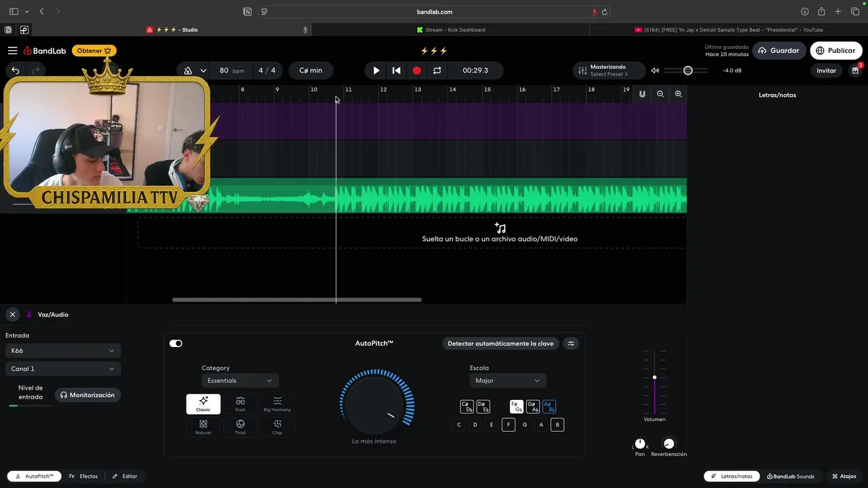The width and height of the screenshot is (868, 488).
Task: Toggle the B note key
Action: [x=557, y=425]
